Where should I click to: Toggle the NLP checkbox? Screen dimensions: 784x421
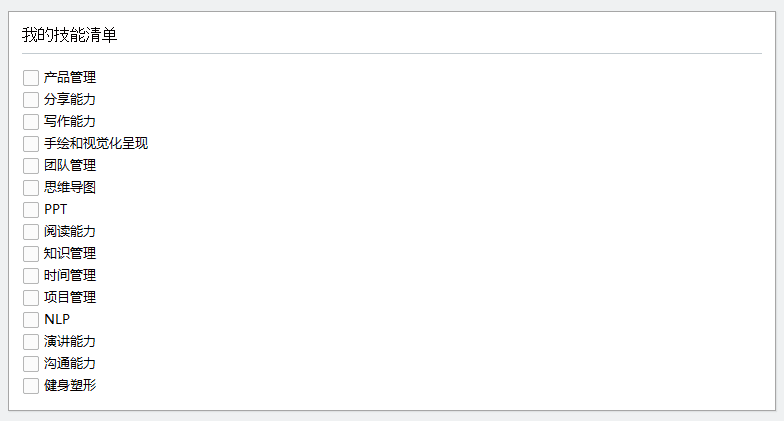[x=31, y=320]
